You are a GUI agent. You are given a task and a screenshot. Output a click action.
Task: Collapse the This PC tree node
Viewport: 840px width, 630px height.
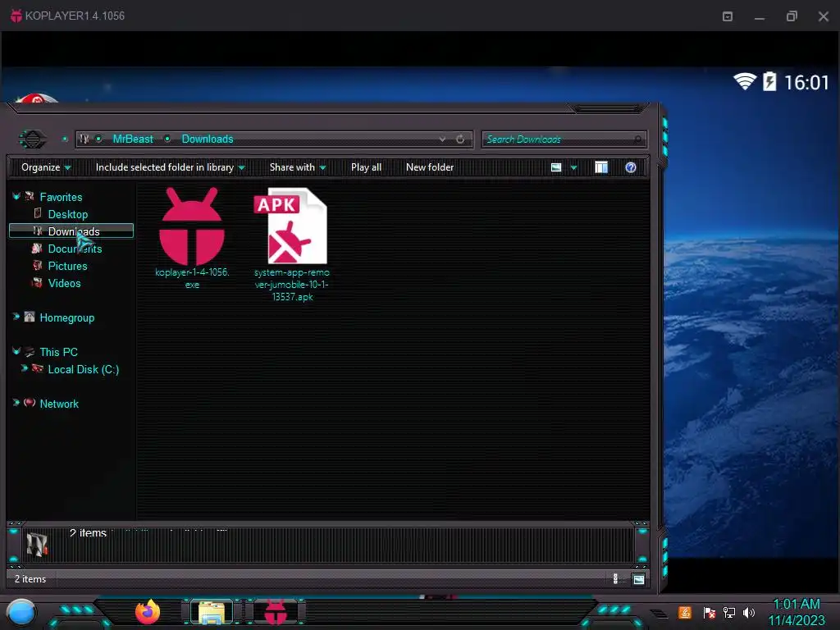pos(16,351)
